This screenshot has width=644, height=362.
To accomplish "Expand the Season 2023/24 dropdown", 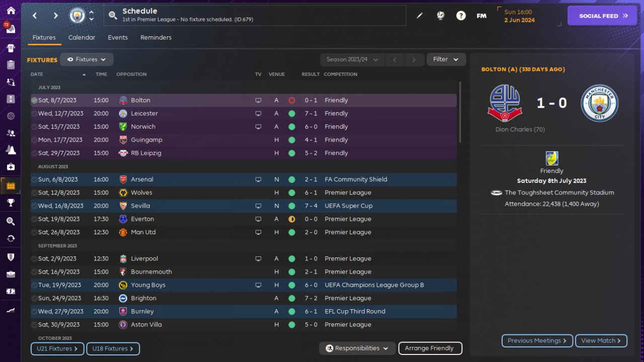I will (x=352, y=59).
